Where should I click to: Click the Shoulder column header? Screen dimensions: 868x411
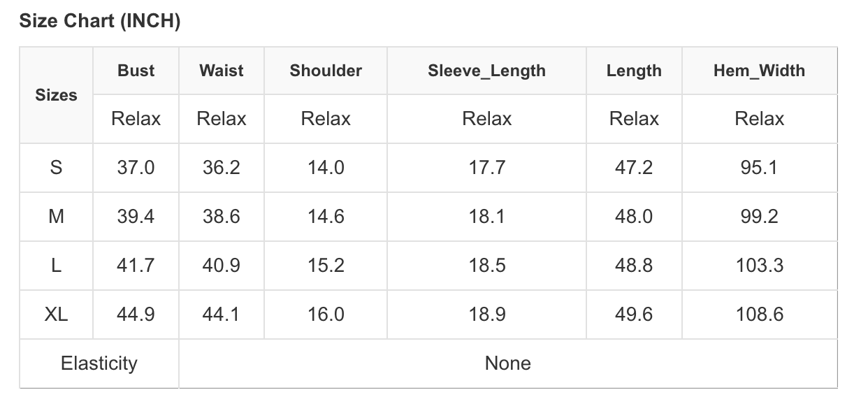326,71
